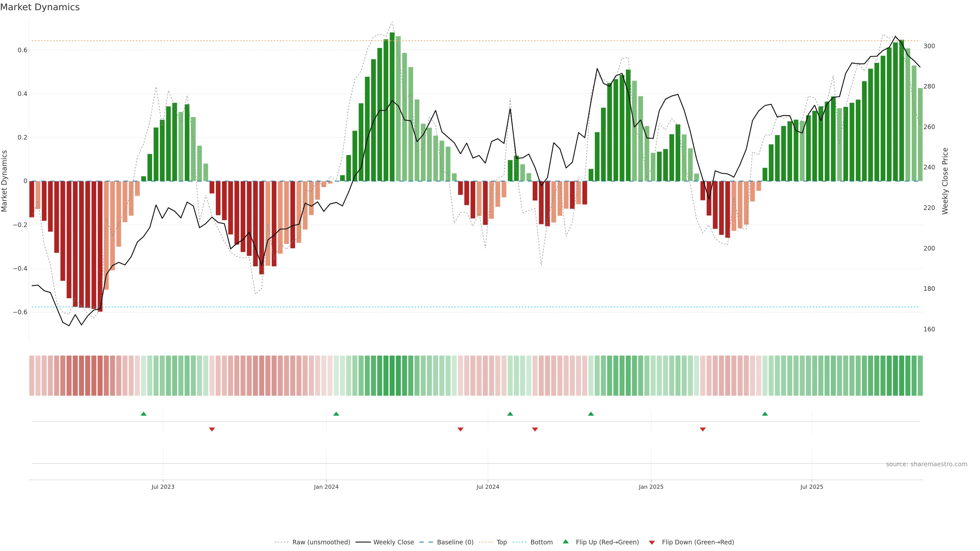Click the first green flip-up triangle marker
The width and height of the screenshot is (980, 551).
tap(143, 414)
